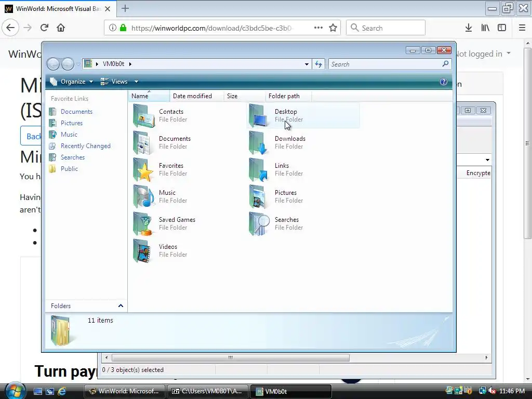The width and height of the screenshot is (532, 399).
Task: Open Firefox library icon
Action: (485, 28)
